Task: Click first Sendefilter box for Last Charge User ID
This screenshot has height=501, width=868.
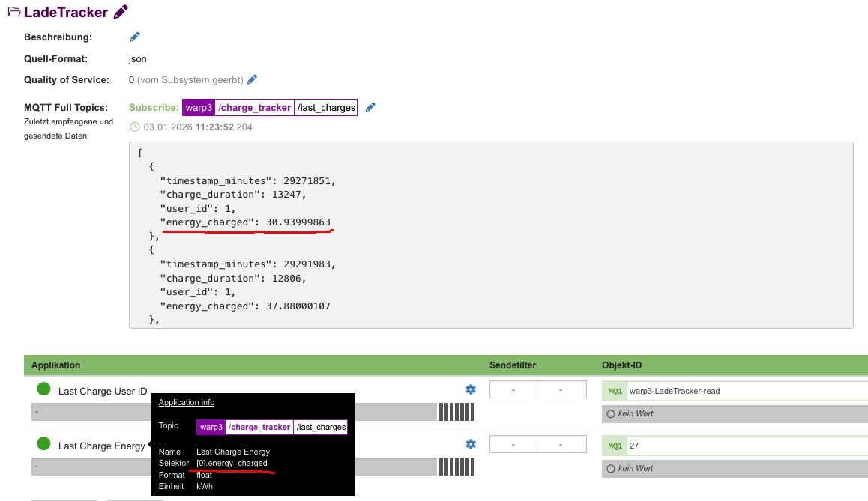Action: (513, 389)
